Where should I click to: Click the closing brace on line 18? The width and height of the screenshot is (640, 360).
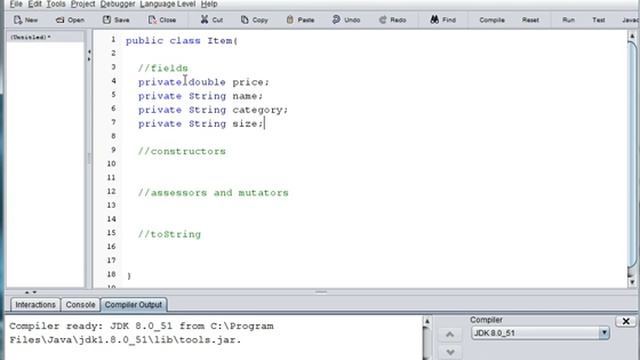[x=129, y=276]
